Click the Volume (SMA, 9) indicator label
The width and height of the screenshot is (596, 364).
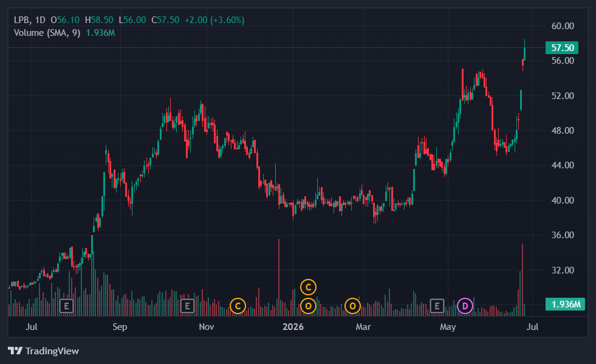(47, 33)
